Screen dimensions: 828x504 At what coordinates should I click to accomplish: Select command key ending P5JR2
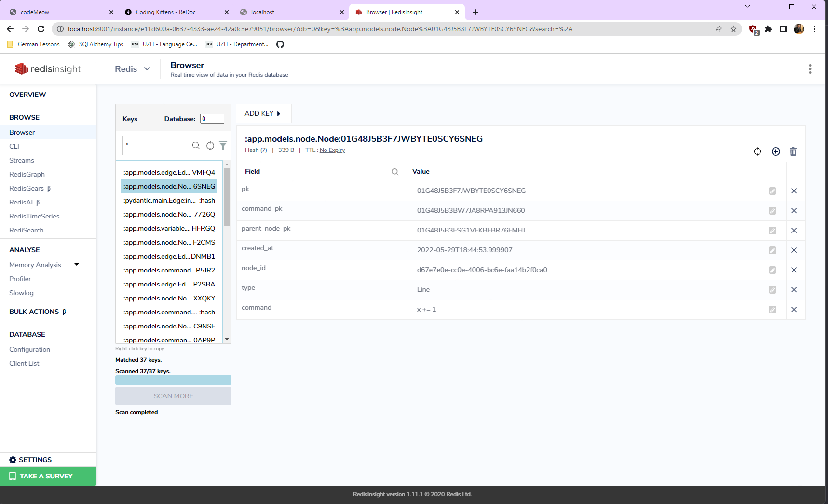(169, 270)
